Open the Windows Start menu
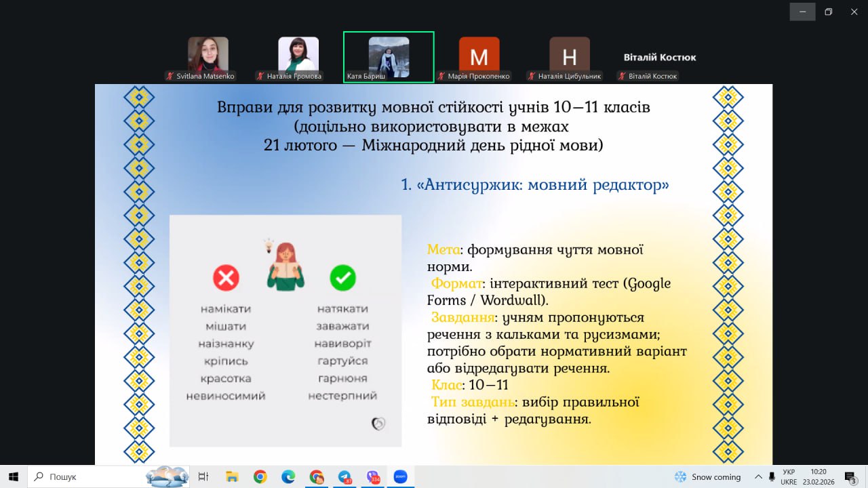The image size is (868, 488). [13, 476]
